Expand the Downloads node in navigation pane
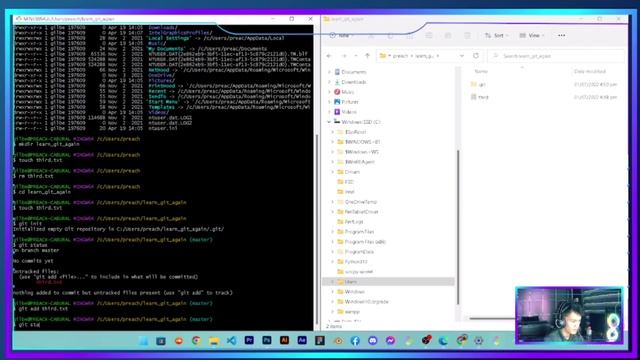 [330, 82]
